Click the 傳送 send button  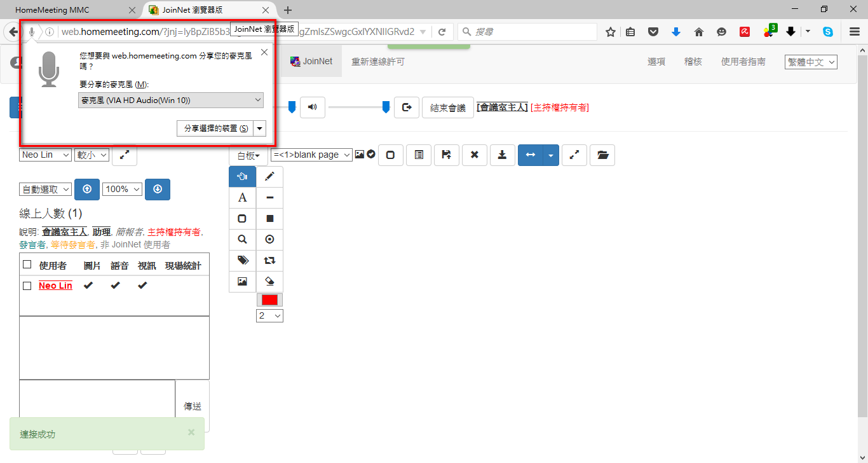tap(193, 406)
